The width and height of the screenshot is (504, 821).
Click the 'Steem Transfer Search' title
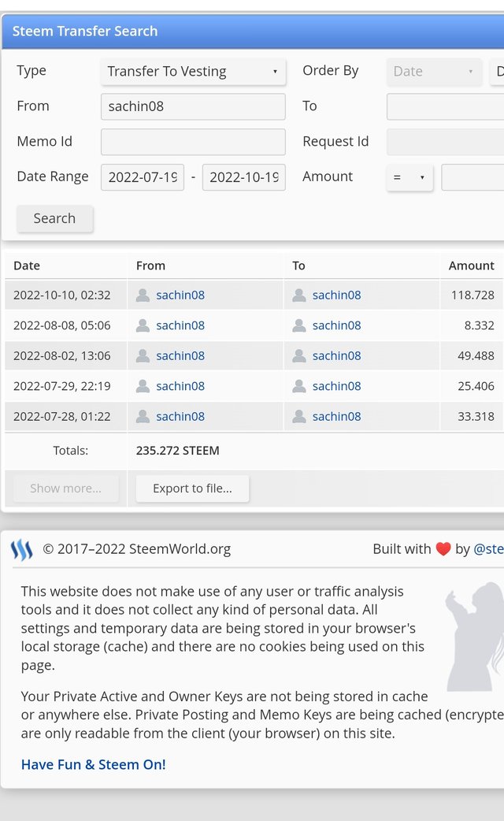click(x=85, y=32)
